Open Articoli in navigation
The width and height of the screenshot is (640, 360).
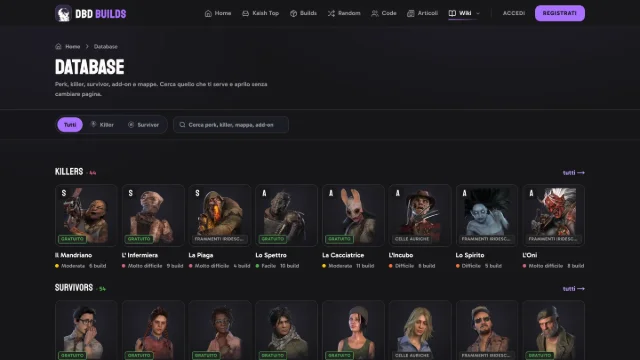422,13
